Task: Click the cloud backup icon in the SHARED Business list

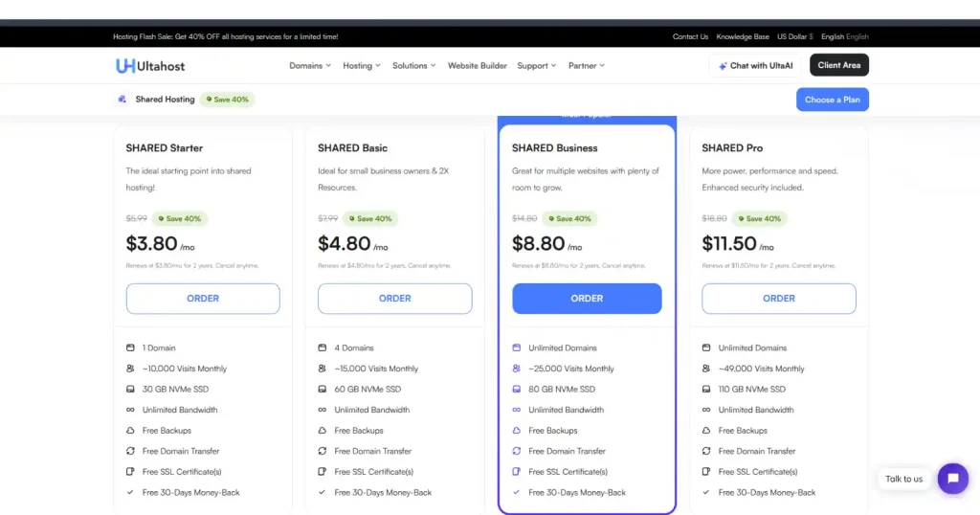Action: point(516,430)
